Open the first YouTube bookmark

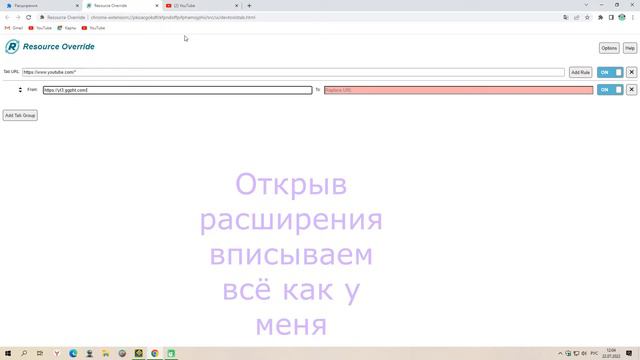[40, 28]
